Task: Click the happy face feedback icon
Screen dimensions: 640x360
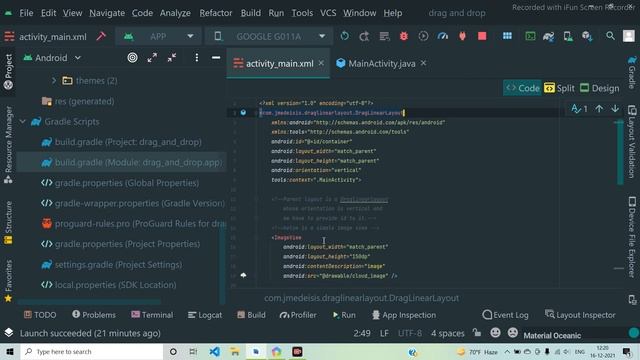Action: [x=496, y=333]
